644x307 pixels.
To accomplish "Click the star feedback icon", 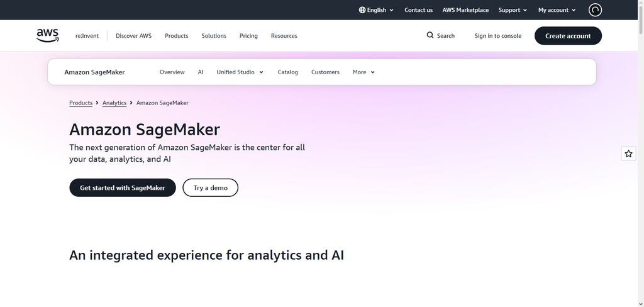I will coord(628,153).
